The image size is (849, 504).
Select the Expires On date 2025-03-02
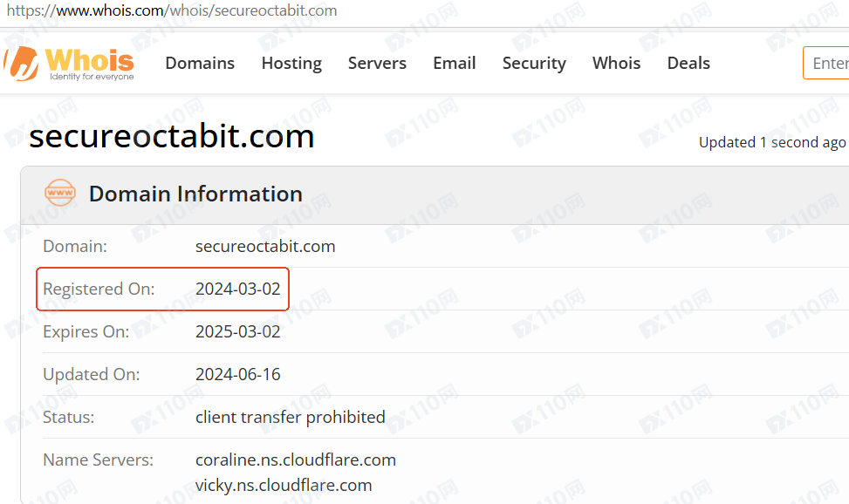click(x=237, y=332)
